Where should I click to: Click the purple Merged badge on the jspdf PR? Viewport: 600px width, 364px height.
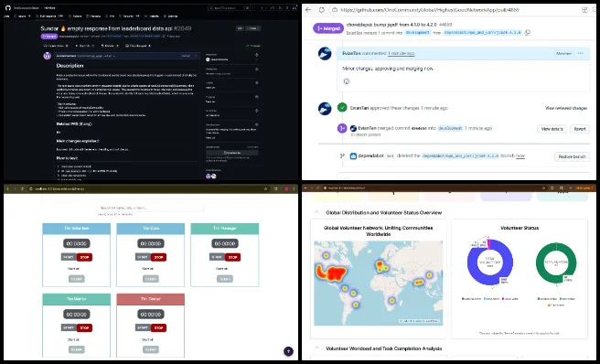pyautogui.click(x=328, y=28)
